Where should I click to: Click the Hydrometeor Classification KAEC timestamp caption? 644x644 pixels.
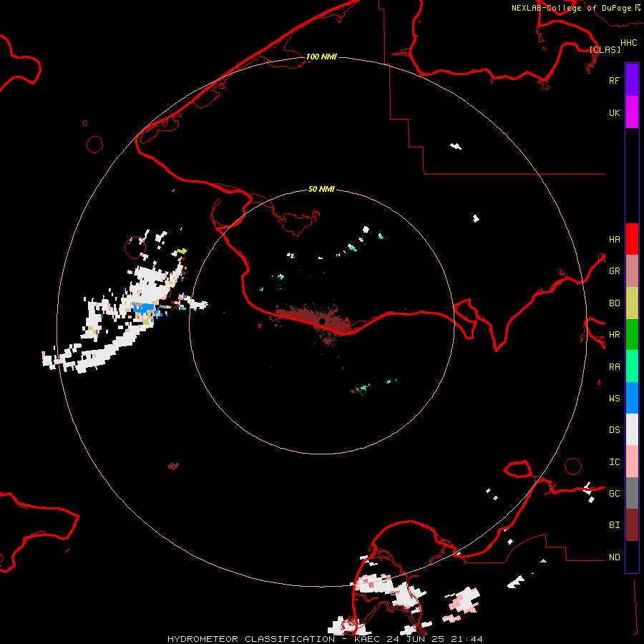(325, 639)
